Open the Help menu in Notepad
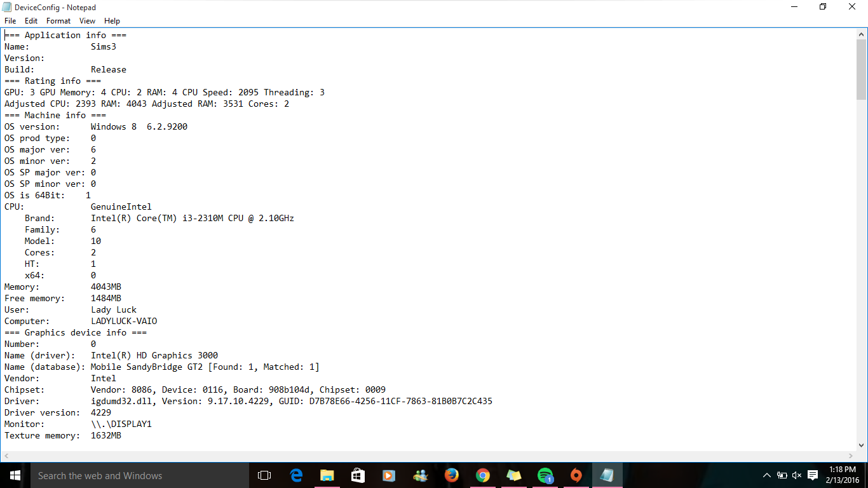Viewport: 868px width, 488px height. tap(112, 21)
